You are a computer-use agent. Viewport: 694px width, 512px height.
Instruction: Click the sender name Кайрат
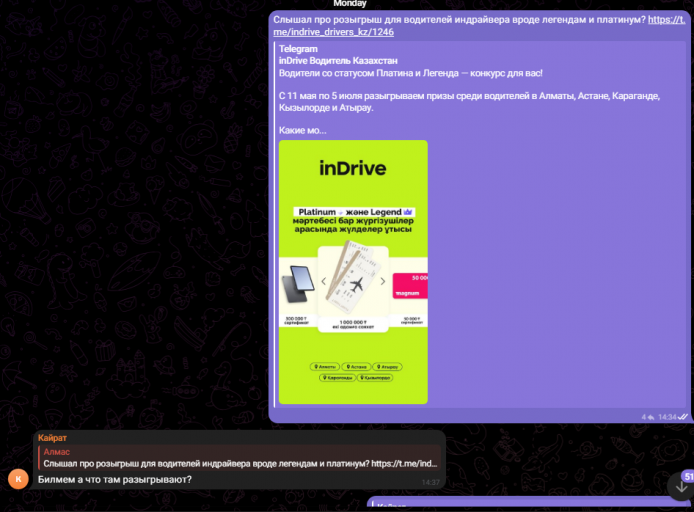click(x=52, y=438)
